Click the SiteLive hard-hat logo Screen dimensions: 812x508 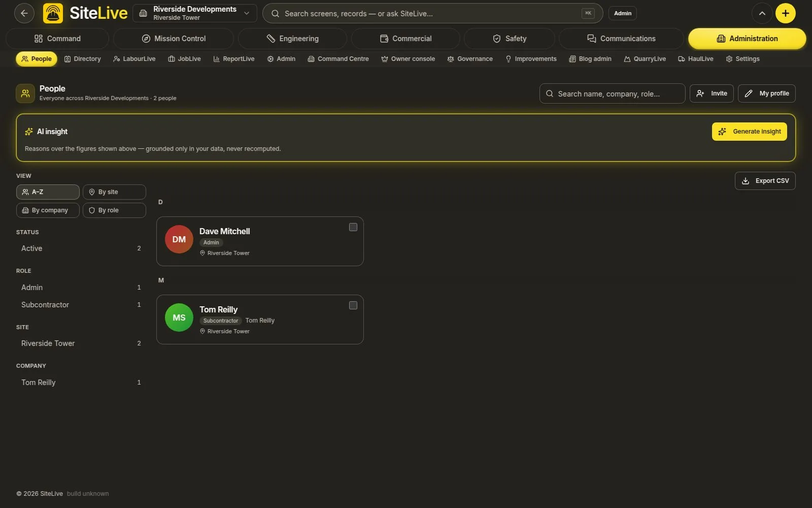[53, 13]
